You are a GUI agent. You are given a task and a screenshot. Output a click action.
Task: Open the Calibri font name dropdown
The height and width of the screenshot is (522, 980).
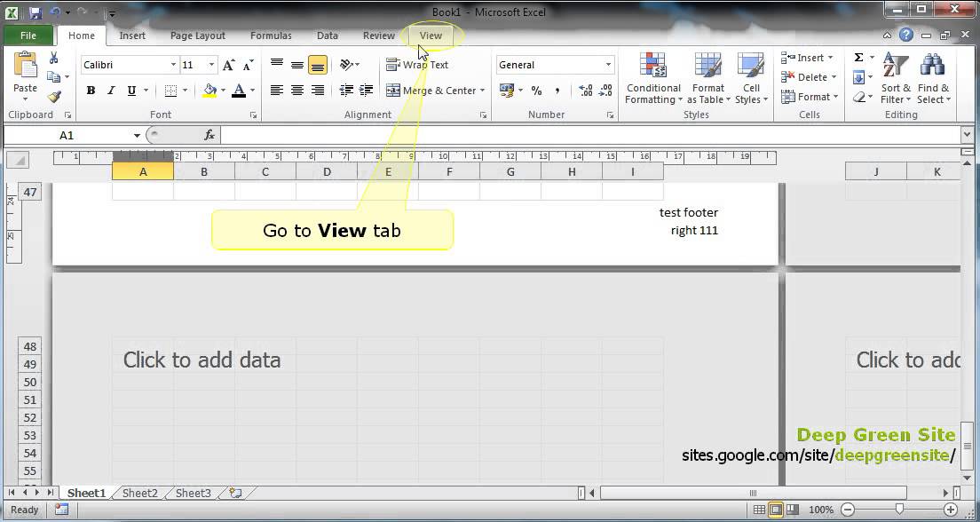[173, 65]
